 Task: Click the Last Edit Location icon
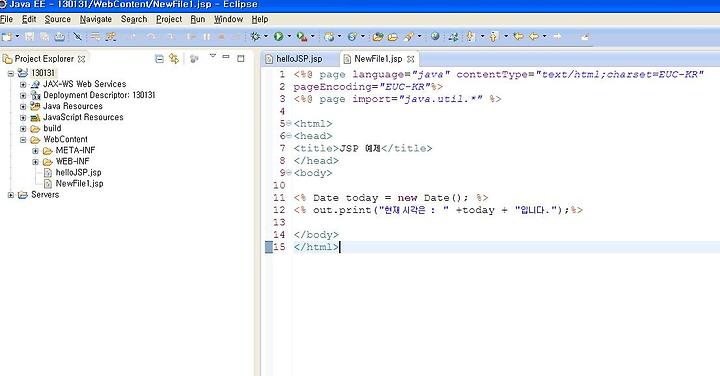click(518, 36)
